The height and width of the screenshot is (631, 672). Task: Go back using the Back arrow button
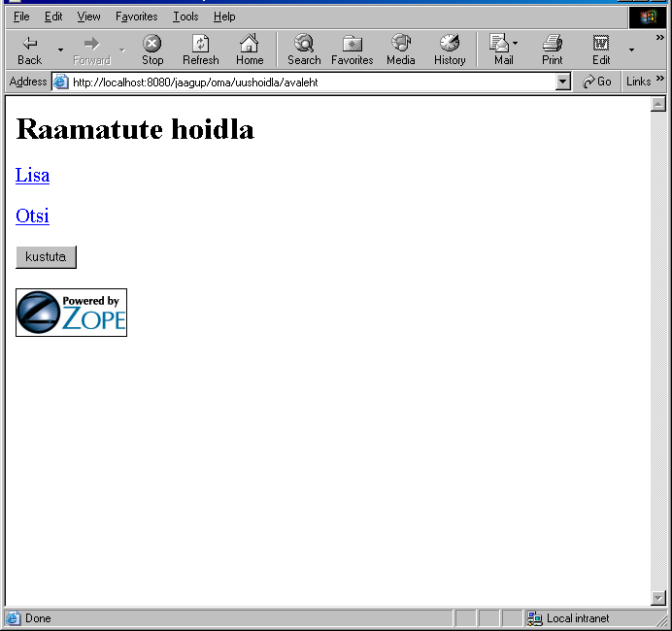tap(29, 50)
